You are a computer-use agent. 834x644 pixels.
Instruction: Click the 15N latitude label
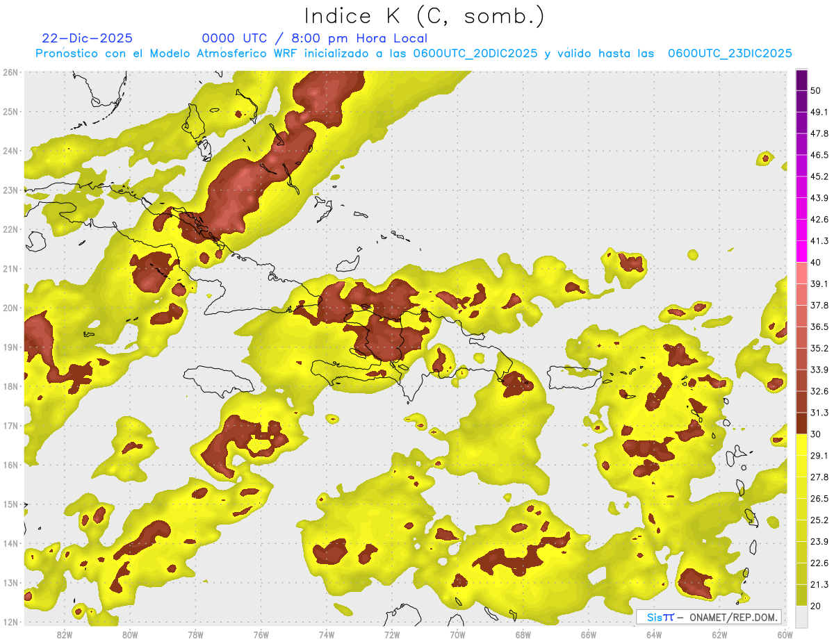coord(10,504)
